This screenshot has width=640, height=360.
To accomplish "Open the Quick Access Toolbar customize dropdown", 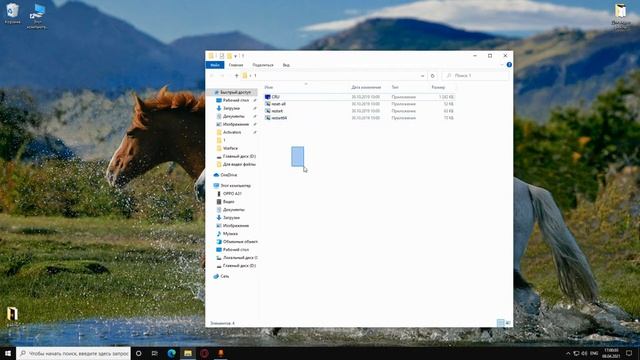I will (x=236, y=56).
